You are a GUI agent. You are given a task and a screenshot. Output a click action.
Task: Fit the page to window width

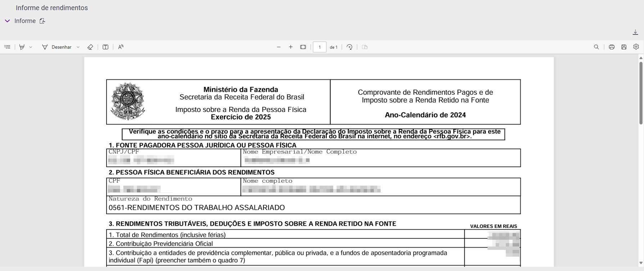click(303, 47)
